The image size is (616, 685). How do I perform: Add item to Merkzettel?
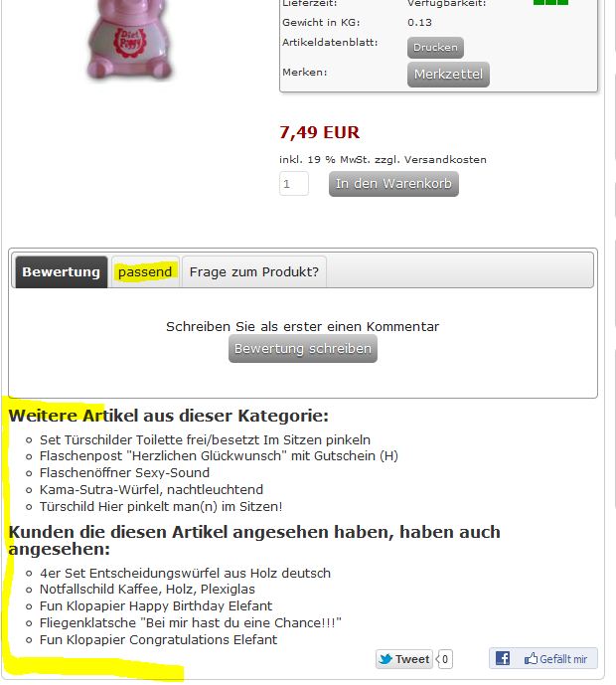point(448,75)
